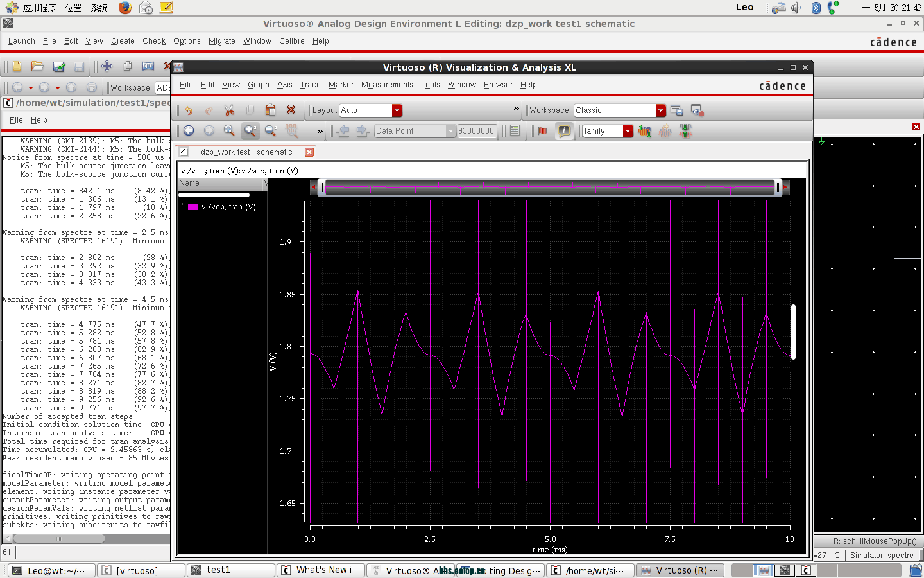Click the Bluetooth tray icon
Screen dimensions: 924x578
(x=816, y=8)
